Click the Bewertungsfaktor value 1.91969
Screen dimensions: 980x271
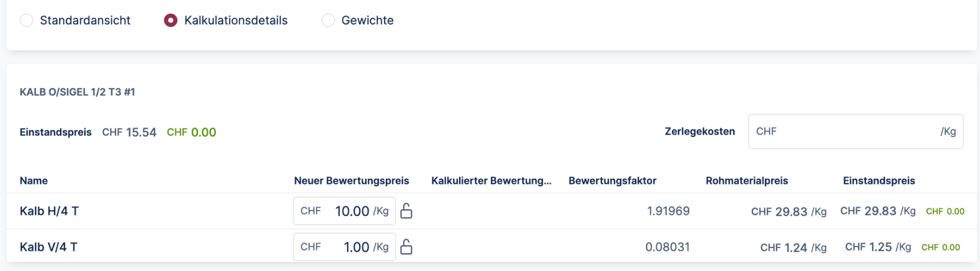coord(668,211)
